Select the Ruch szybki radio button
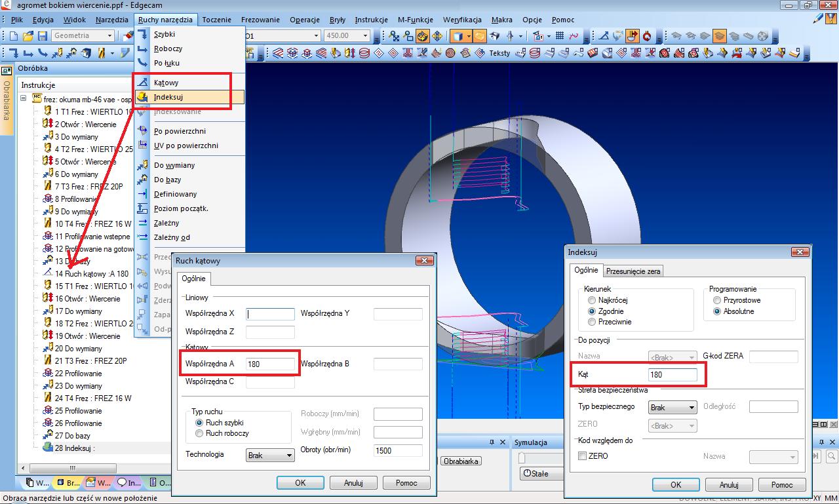Screen dimensions: 839x504 [x=199, y=423]
